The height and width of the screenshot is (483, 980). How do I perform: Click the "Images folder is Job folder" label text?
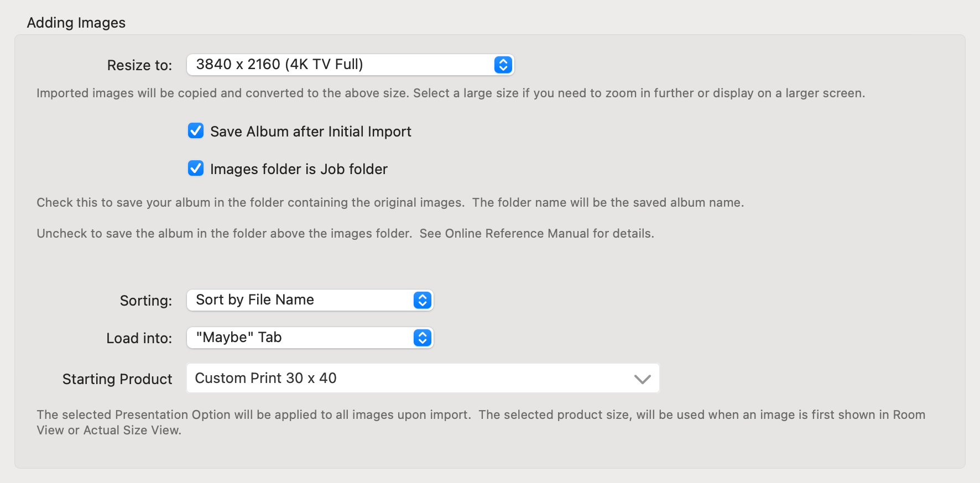pyautogui.click(x=299, y=169)
